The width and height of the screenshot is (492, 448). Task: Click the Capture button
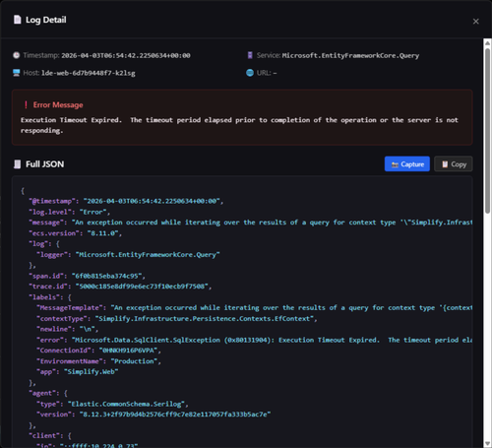point(407,163)
